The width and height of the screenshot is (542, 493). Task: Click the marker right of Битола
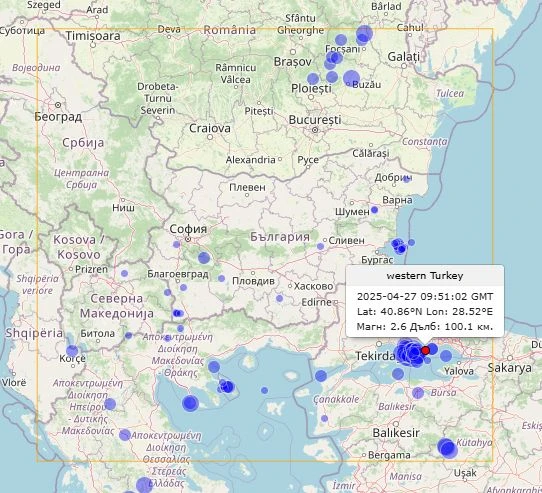(129, 335)
